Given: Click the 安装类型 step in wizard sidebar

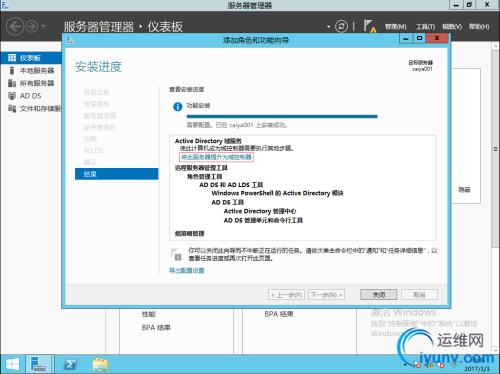Looking at the screenshot, I should pos(97,104).
